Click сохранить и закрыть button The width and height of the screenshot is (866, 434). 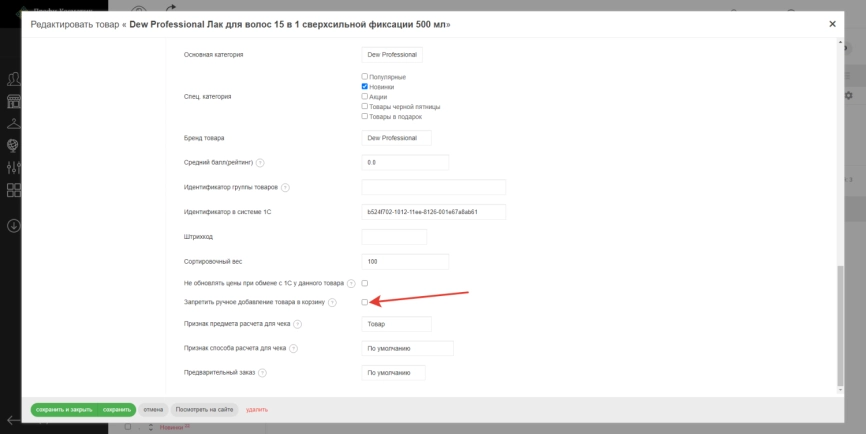click(x=64, y=410)
